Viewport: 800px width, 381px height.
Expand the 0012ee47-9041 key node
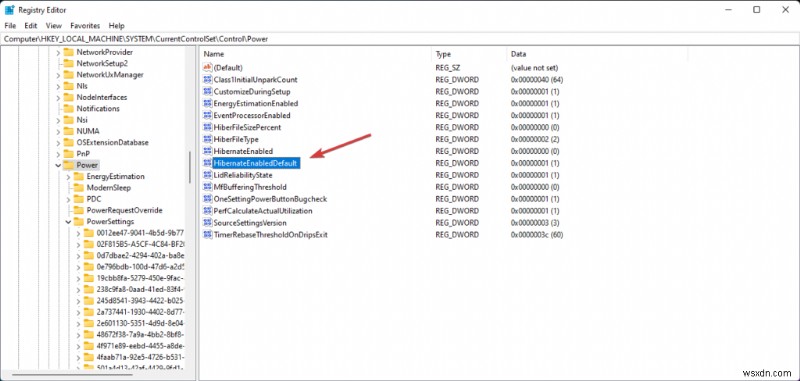(x=78, y=233)
